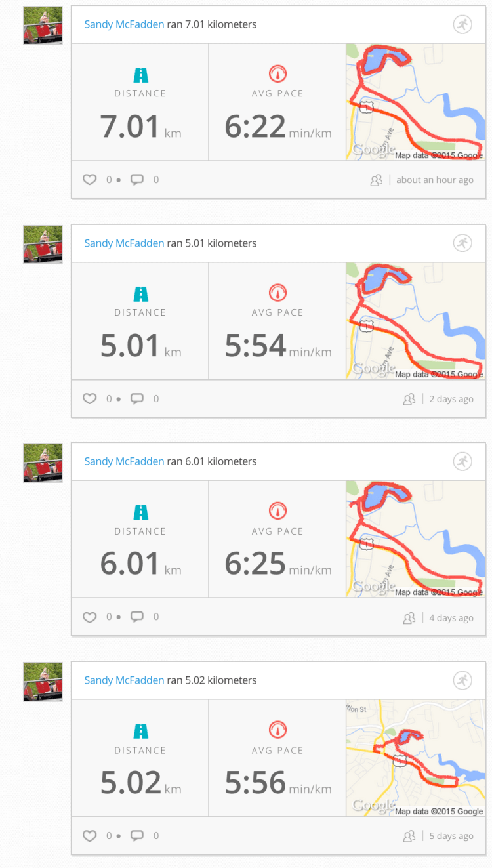Comment on the 6.01 kilometers run
Screen dimensions: 492x868
(x=137, y=617)
